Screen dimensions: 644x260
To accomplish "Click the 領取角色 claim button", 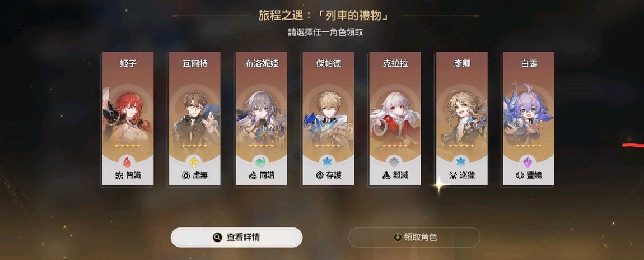I will 414,238.
